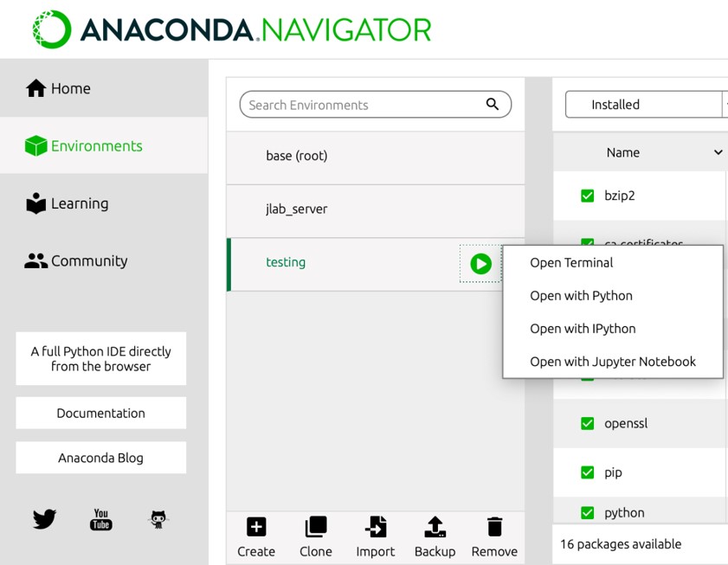The image size is (728, 565).
Task: Uncheck the bzip2 package checkbox
Action: 587,196
